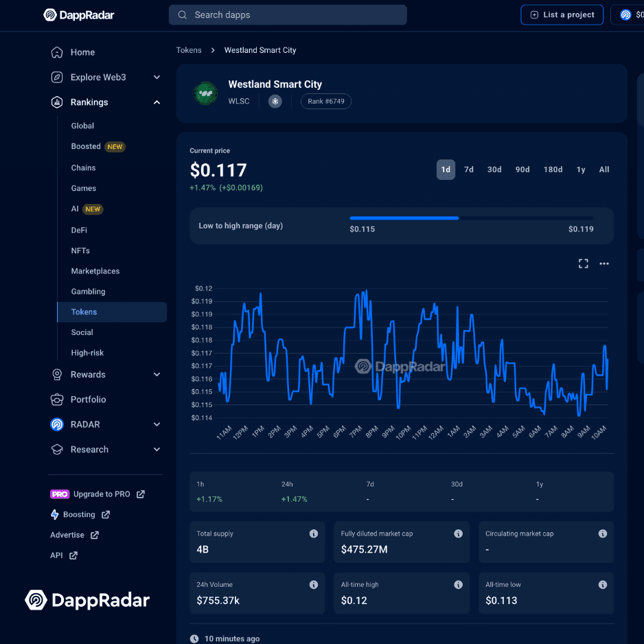Expand the Research menu chevron
The width and height of the screenshot is (644, 644).
[x=157, y=449]
